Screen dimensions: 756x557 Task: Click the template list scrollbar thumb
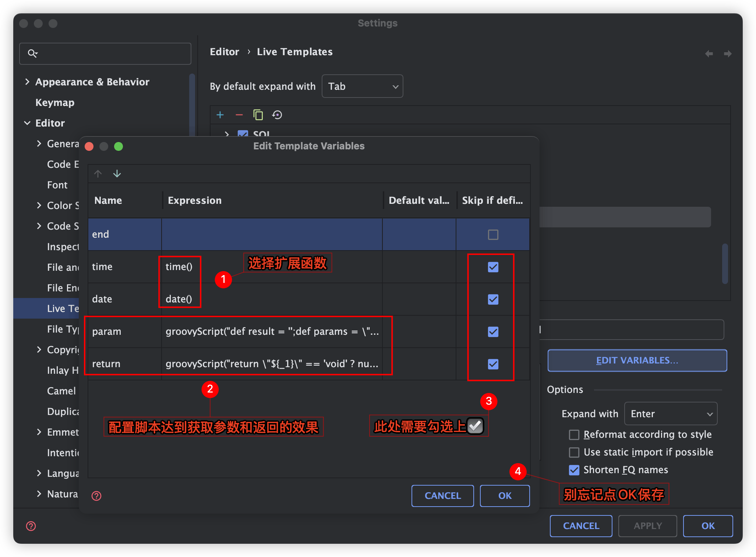click(x=725, y=263)
